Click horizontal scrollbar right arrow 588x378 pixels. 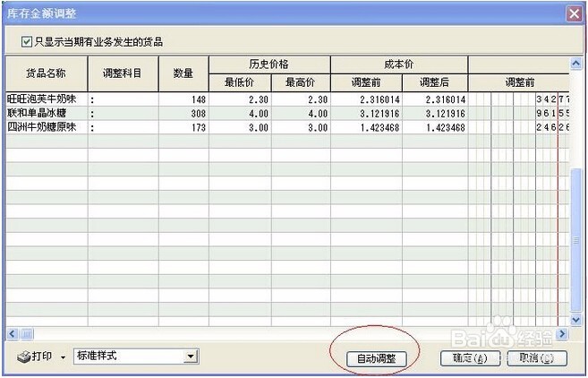tap(562, 333)
